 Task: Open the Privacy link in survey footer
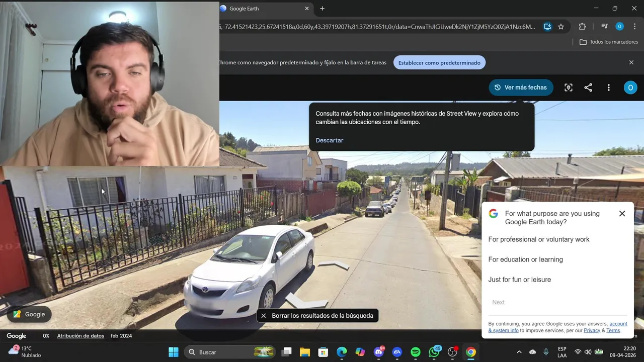[x=592, y=330]
